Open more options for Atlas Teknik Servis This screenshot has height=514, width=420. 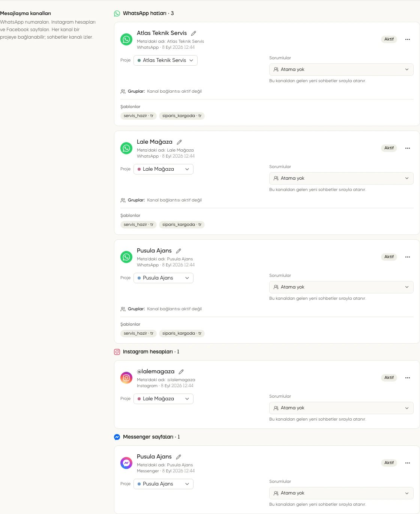(408, 39)
